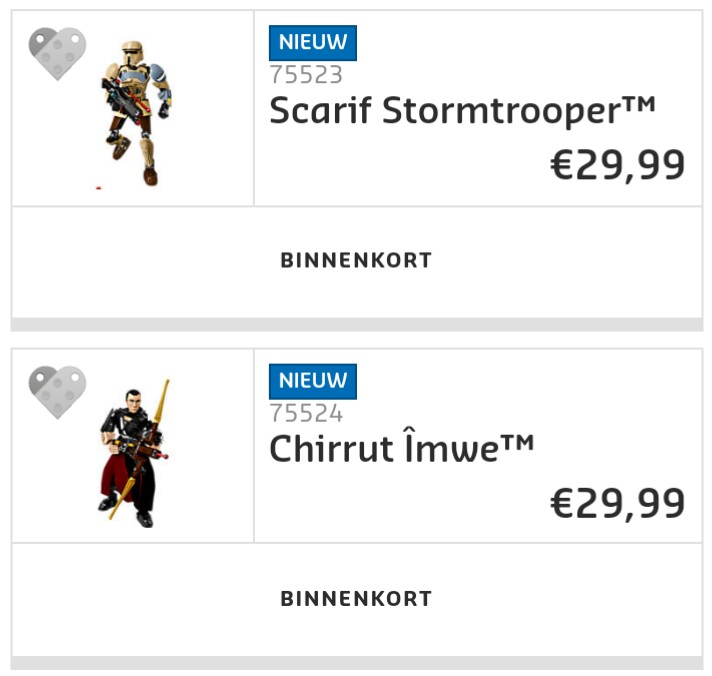Click the NIEUW badge above 75523
712x676 pixels.
(312, 43)
